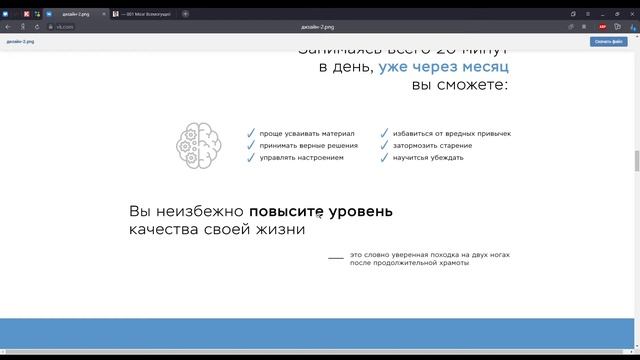Open a new browser tab

(x=185, y=14)
